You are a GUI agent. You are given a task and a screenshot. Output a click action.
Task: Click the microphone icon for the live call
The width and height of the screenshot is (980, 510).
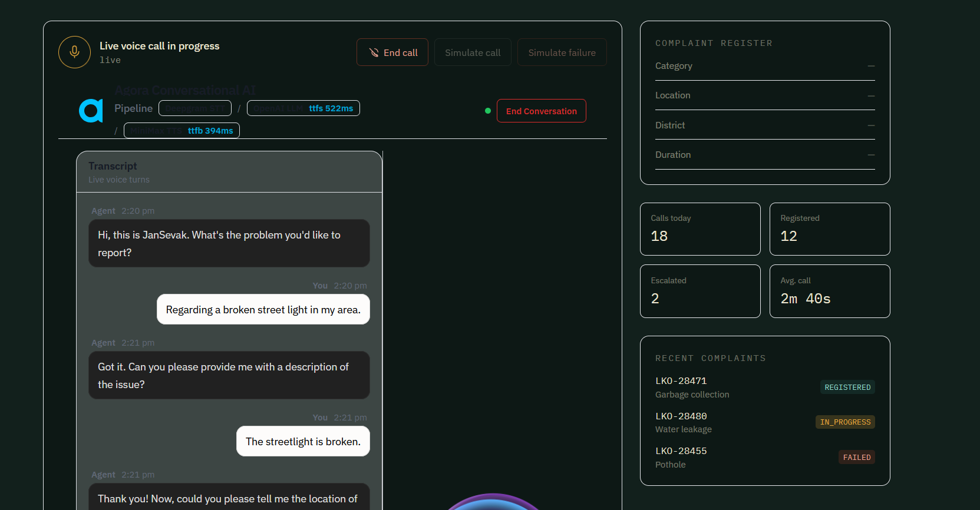[74, 52]
